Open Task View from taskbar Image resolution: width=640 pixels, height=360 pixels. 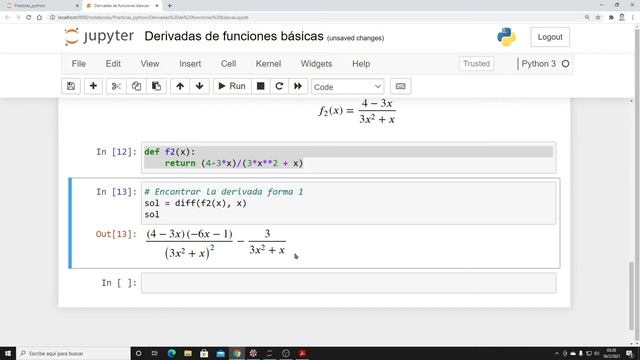pyautogui.click(x=155, y=353)
